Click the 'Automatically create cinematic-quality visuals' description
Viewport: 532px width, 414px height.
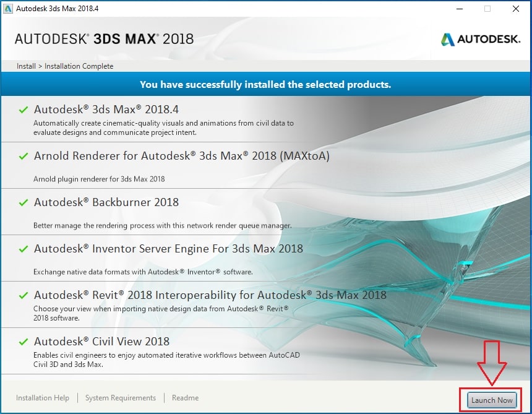pyautogui.click(x=163, y=127)
